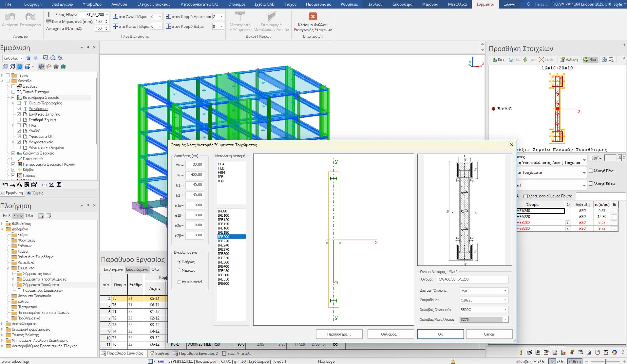
Task: Click the Οπλισμός... button
Action: point(390,334)
